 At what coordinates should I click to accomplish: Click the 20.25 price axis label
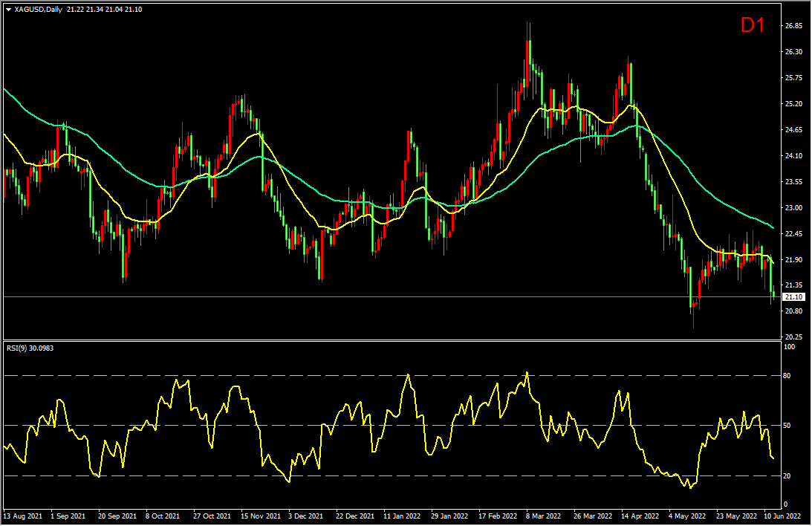pos(794,337)
